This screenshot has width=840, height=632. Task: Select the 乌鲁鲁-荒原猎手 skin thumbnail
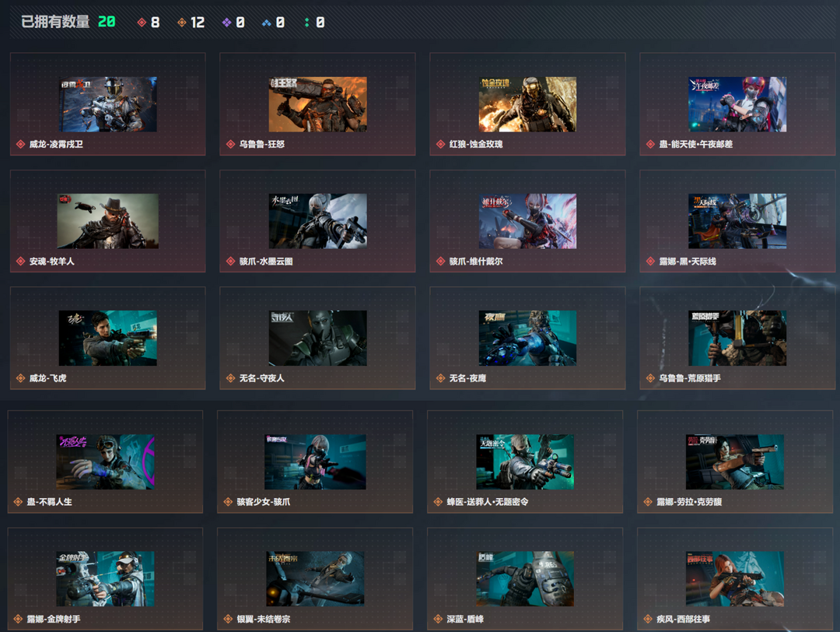pyautogui.click(x=737, y=339)
